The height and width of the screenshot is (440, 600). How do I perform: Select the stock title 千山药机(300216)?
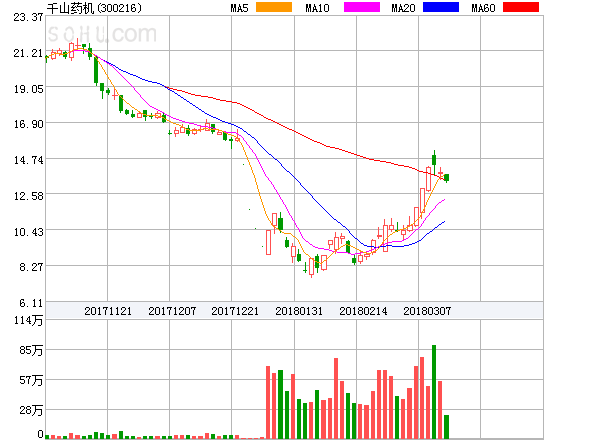pyautogui.click(x=94, y=8)
